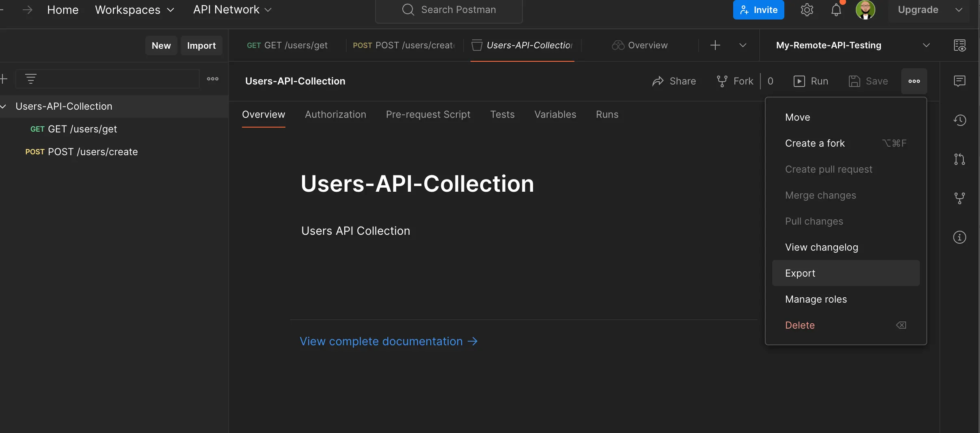Click the Delete shortcut icon in menu
Viewport: 980px width, 433px height.
pyautogui.click(x=901, y=325)
